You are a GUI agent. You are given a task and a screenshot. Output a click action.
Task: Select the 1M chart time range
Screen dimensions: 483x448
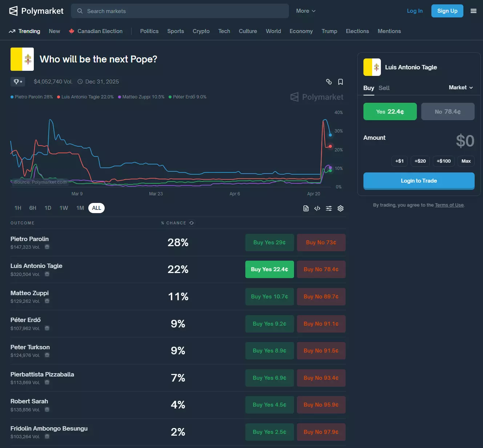80,208
